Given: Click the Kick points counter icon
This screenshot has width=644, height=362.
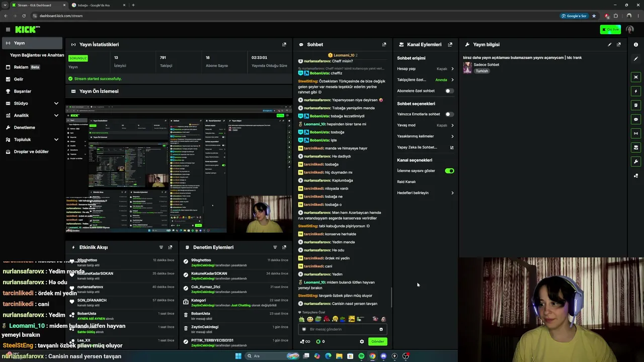Looking at the screenshot, I should tap(318, 341).
